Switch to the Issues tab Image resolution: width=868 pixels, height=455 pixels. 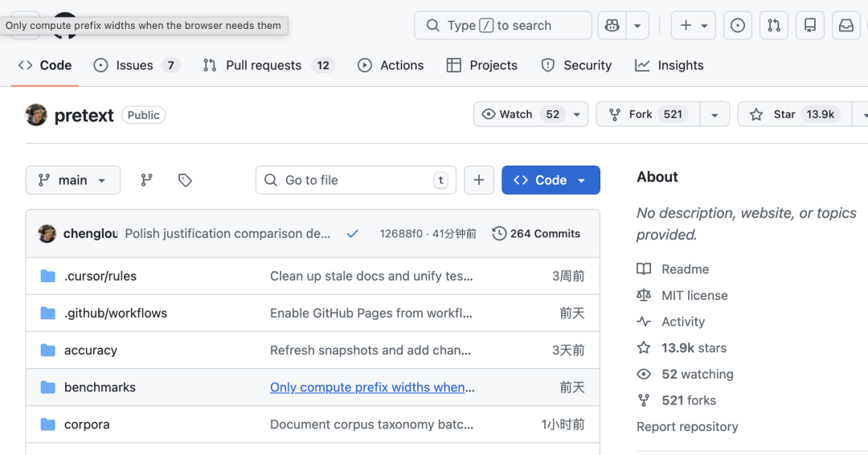pos(136,65)
